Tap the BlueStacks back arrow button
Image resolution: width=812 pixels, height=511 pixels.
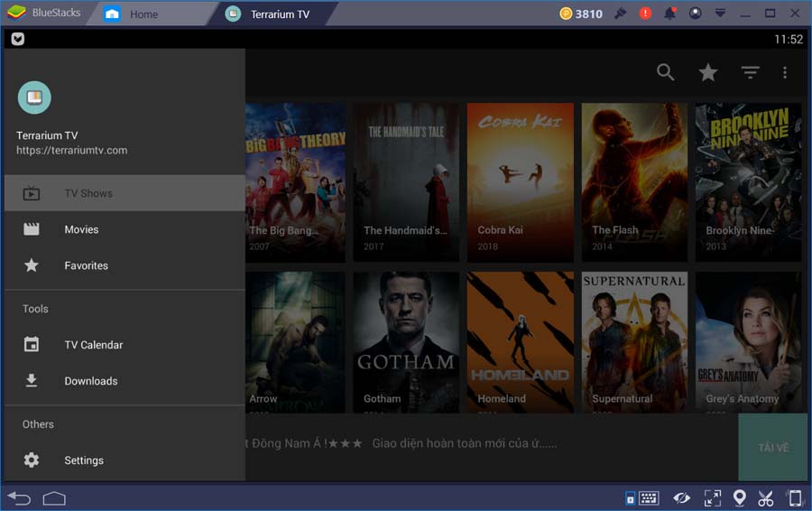[19, 498]
